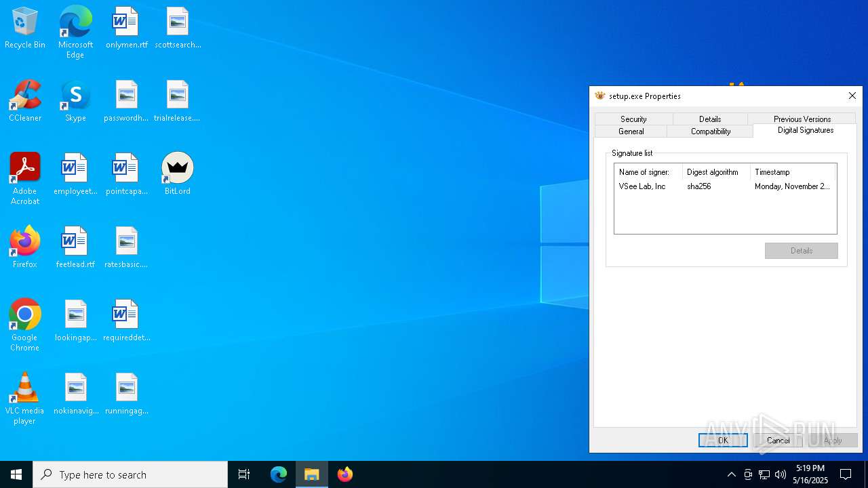This screenshot has width=868, height=488.
Task: Open the Skype desktop shortcut
Action: click(75, 102)
